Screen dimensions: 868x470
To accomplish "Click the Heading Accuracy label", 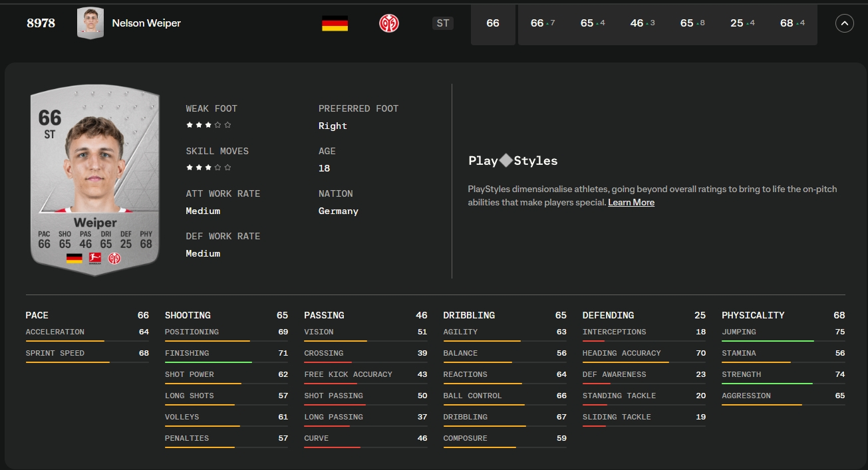I will click(x=622, y=353).
